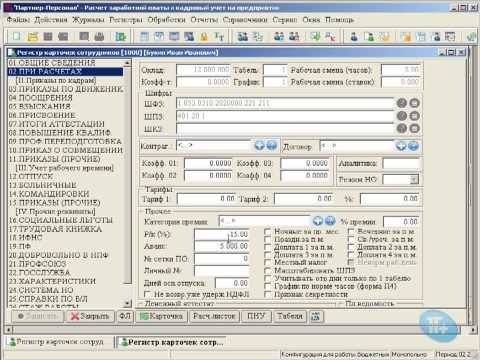Open the 'Журналы' menu

click(88, 20)
